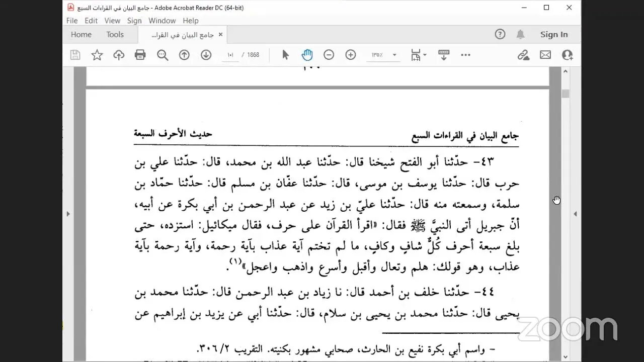Add the document to starred files
Image resolution: width=644 pixels, height=362 pixels.
coord(97,55)
